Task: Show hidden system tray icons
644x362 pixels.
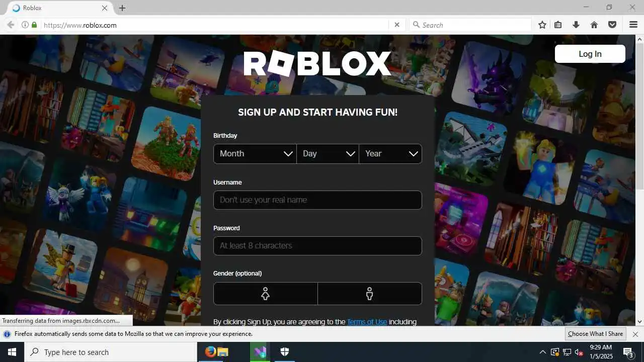Action: [x=542, y=352]
